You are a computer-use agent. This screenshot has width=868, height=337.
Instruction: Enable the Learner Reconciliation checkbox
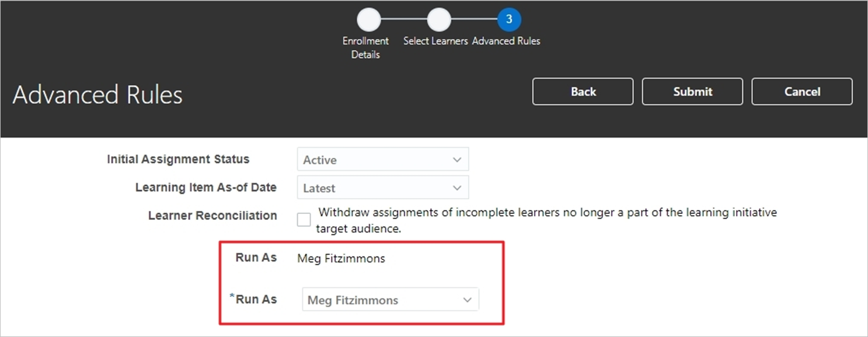point(304,220)
